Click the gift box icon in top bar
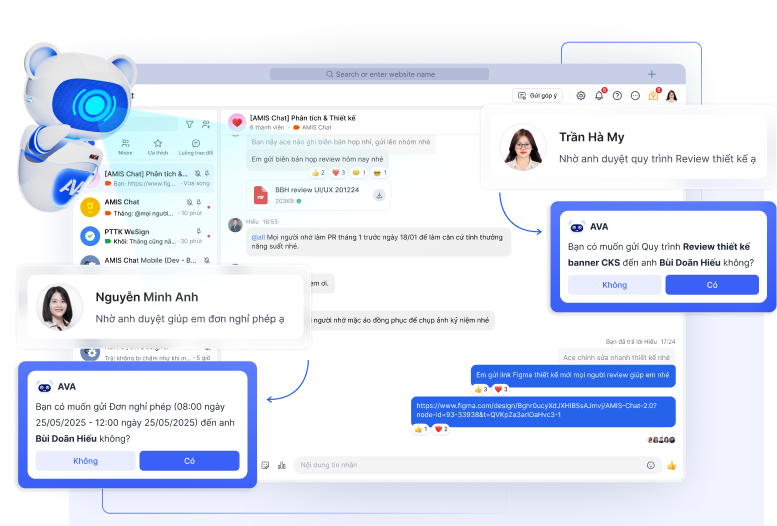 coord(653,96)
